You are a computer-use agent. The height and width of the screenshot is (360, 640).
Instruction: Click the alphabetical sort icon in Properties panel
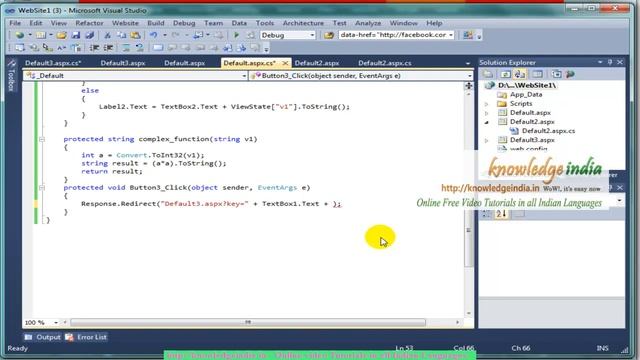pyautogui.click(x=502, y=213)
